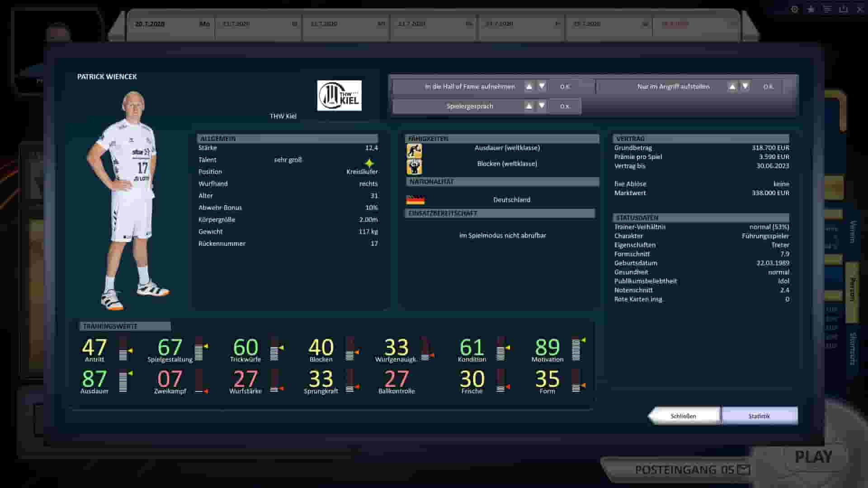Click the Ausdauer (weltklasse) skill icon

point(415,151)
